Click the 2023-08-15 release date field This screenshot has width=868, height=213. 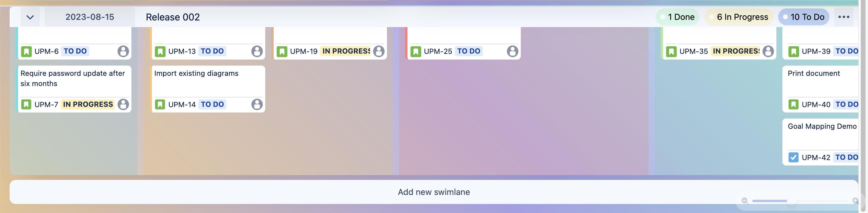pos(90,17)
